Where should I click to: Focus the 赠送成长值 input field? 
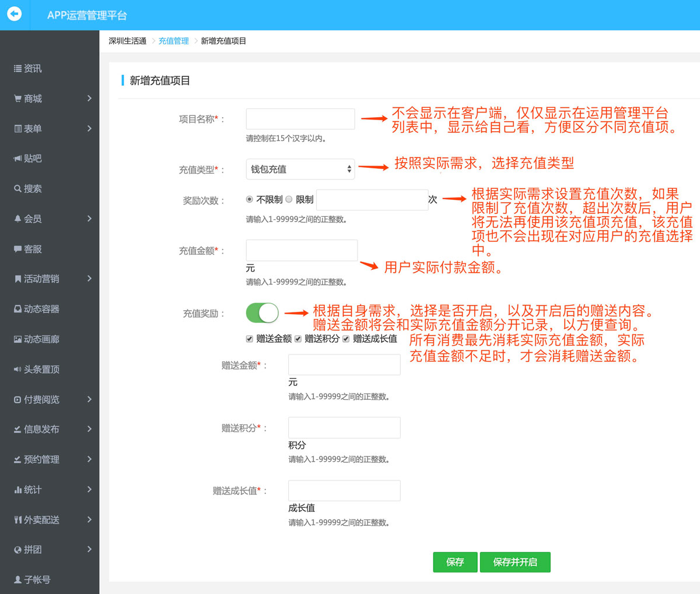point(344,490)
